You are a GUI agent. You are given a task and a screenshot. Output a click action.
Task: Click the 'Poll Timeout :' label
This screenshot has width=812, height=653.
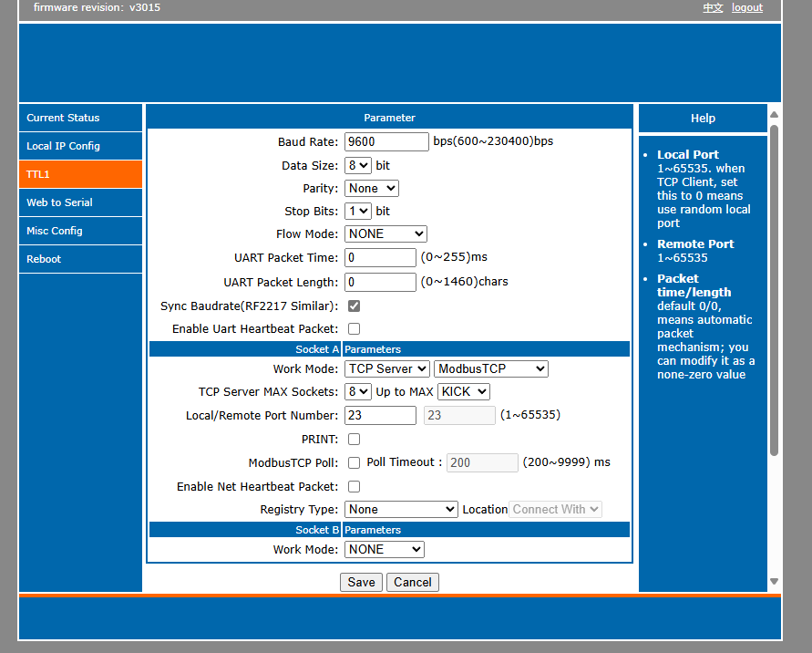405,462
